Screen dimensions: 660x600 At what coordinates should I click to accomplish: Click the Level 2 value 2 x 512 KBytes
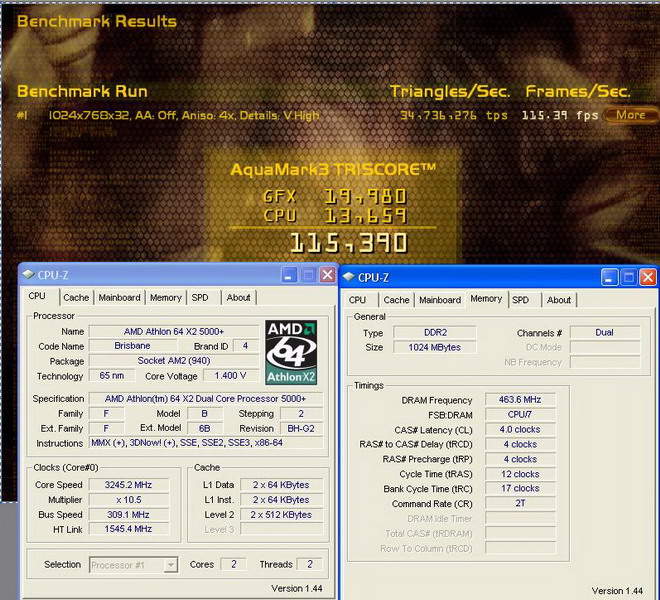click(281, 515)
